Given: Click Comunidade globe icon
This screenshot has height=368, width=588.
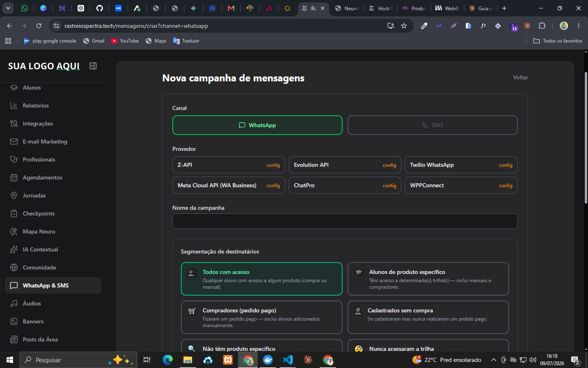Looking at the screenshot, I should (14, 267).
